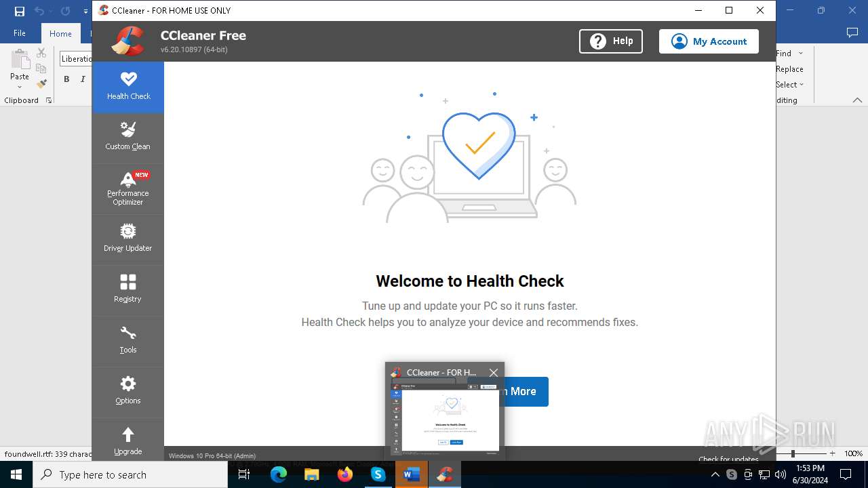The image size is (868, 488).
Task: Expand the Paste options dropdown arrow
Action: (x=20, y=85)
